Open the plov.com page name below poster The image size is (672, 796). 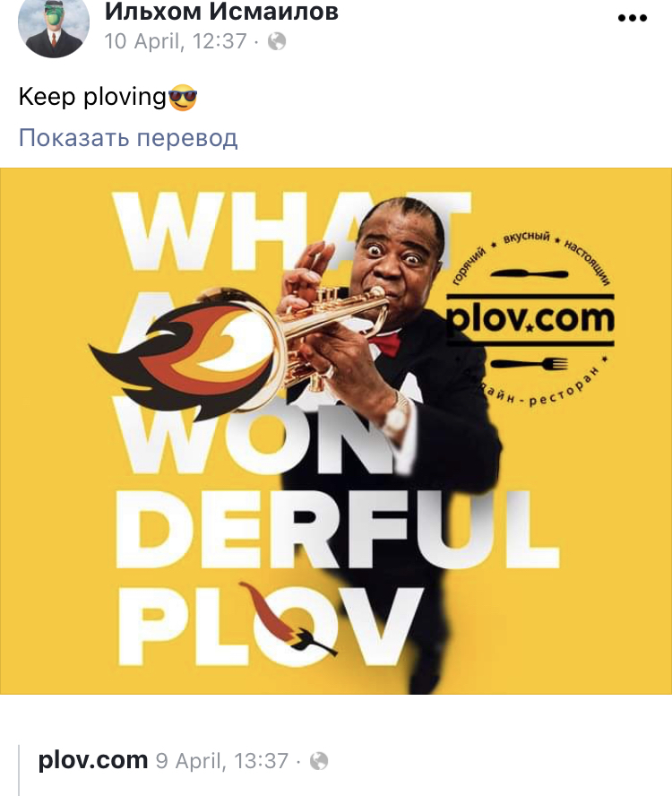(93, 760)
